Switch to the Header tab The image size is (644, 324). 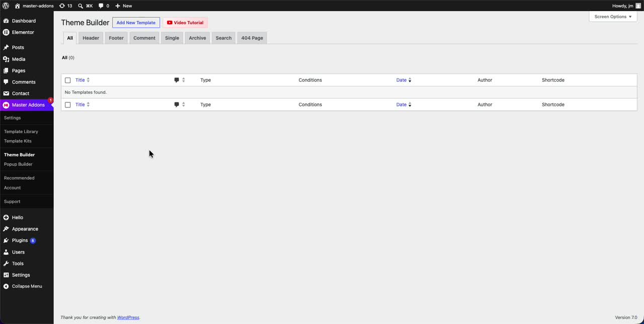click(91, 38)
